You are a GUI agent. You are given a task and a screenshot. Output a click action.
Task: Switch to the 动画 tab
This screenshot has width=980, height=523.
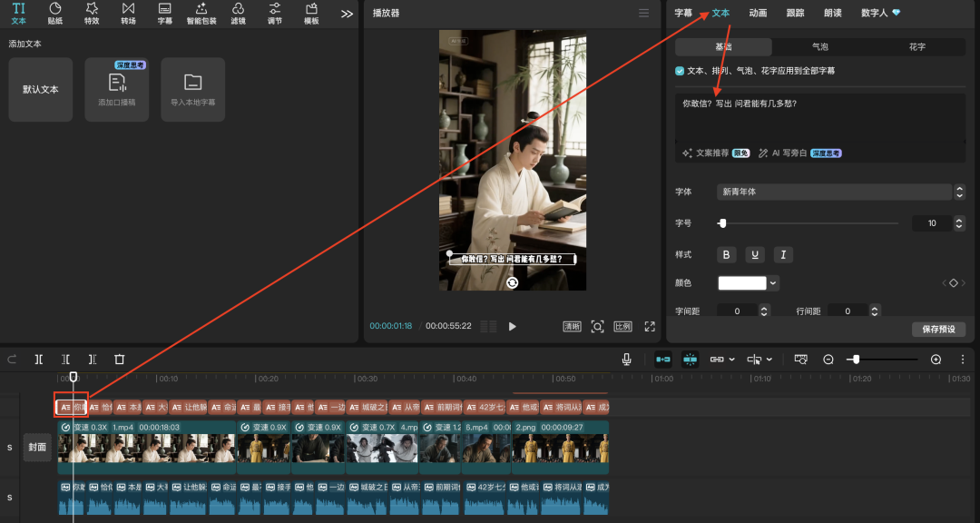[x=758, y=13]
